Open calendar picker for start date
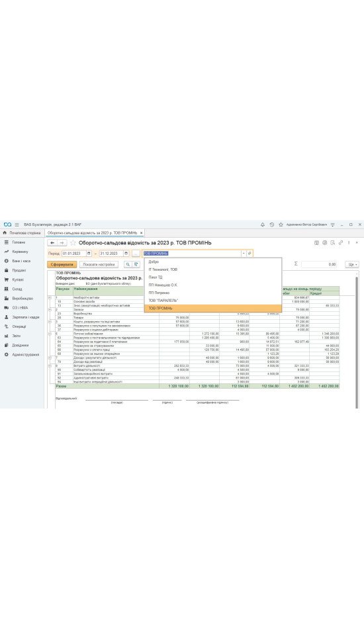Screen dimensions: 364x629 click(x=89, y=254)
